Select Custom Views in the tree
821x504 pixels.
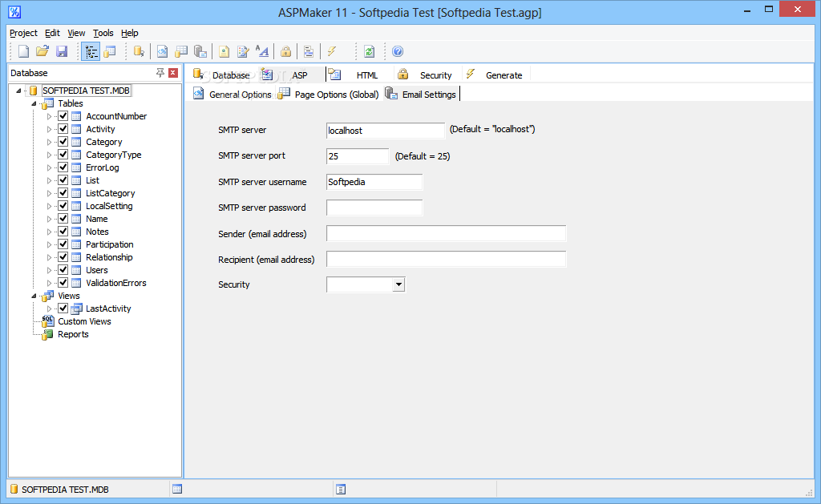point(84,321)
